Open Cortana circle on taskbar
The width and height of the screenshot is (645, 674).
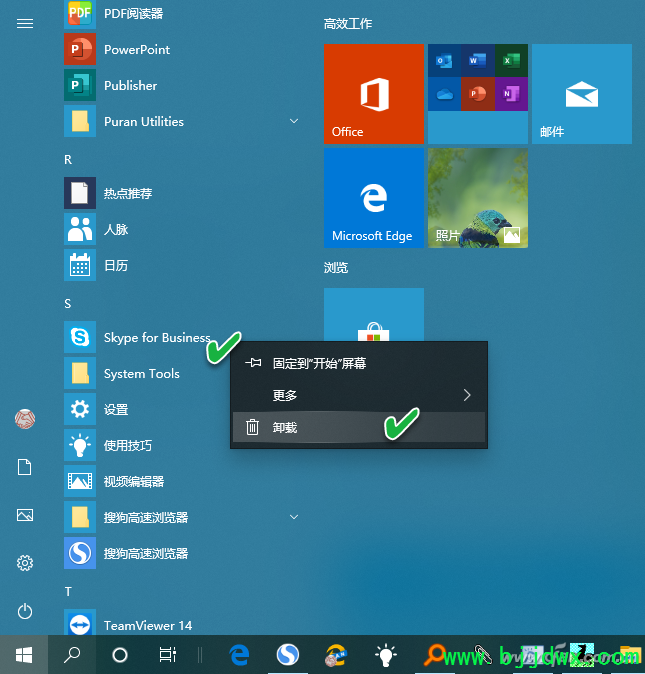click(x=119, y=655)
